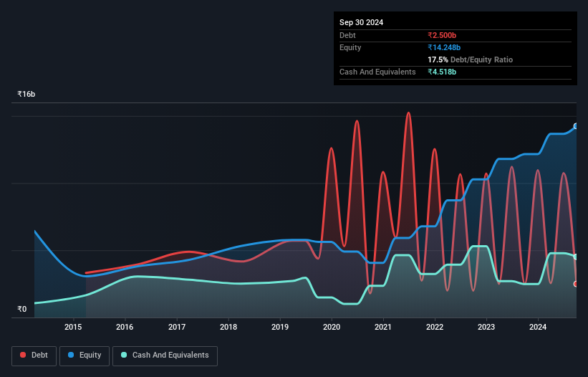Click the teal Cash And Equivalents legend dot
This screenshot has width=588, height=377.
[x=124, y=355]
